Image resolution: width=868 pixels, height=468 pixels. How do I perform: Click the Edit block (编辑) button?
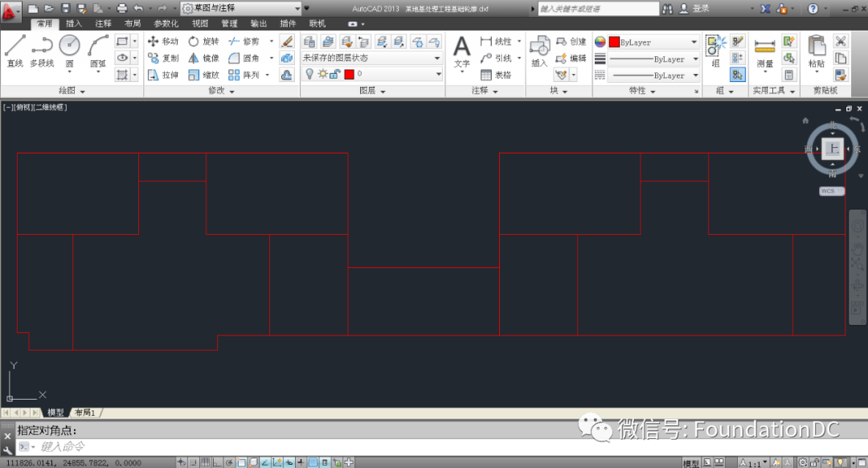pyautogui.click(x=571, y=58)
